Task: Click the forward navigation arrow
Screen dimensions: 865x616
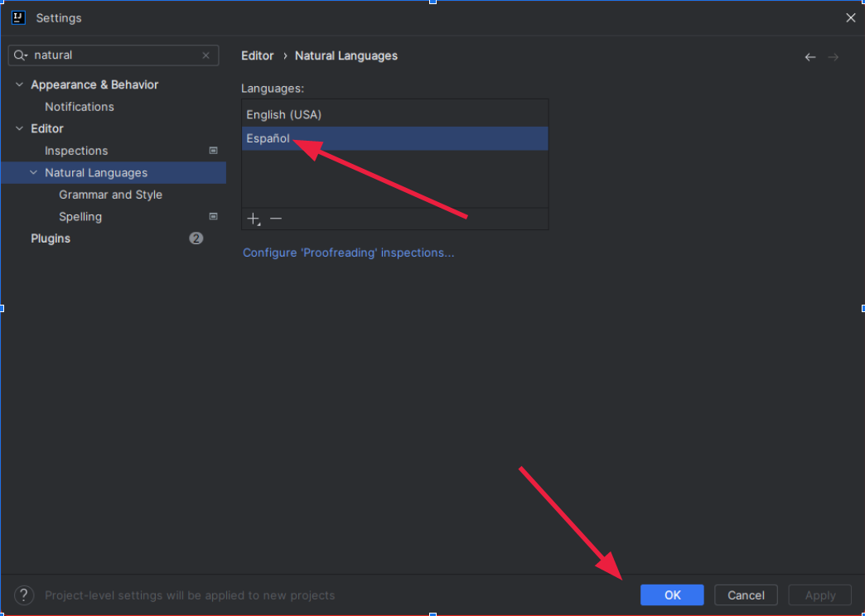Action: click(834, 57)
